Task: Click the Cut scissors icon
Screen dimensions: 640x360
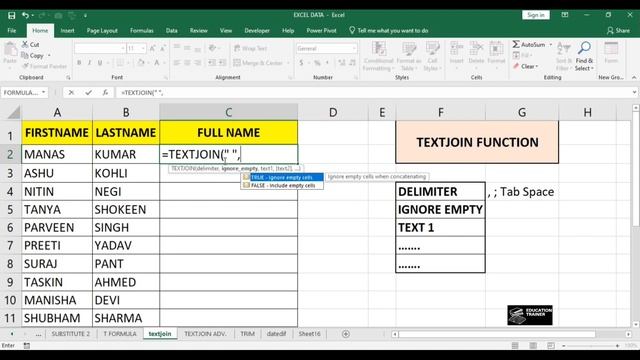Action: point(25,44)
